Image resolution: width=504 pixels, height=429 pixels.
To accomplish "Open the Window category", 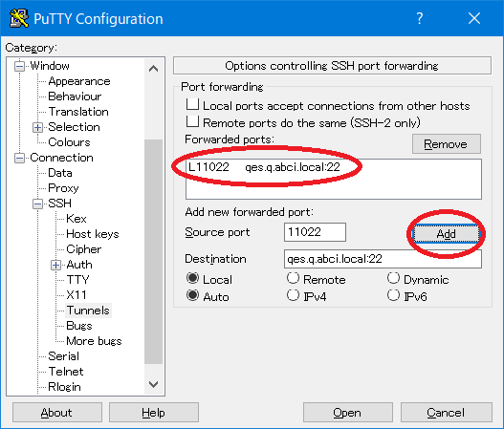I will [x=50, y=66].
